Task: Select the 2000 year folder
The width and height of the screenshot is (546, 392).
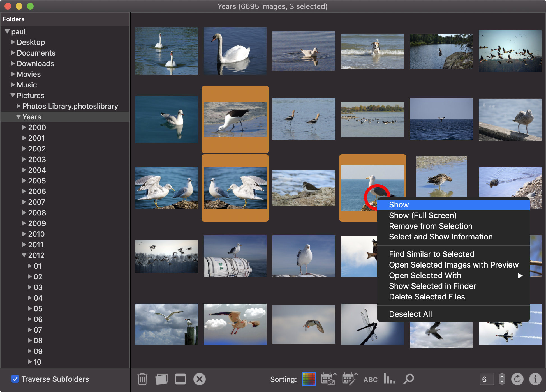Action: tap(65, 127)
